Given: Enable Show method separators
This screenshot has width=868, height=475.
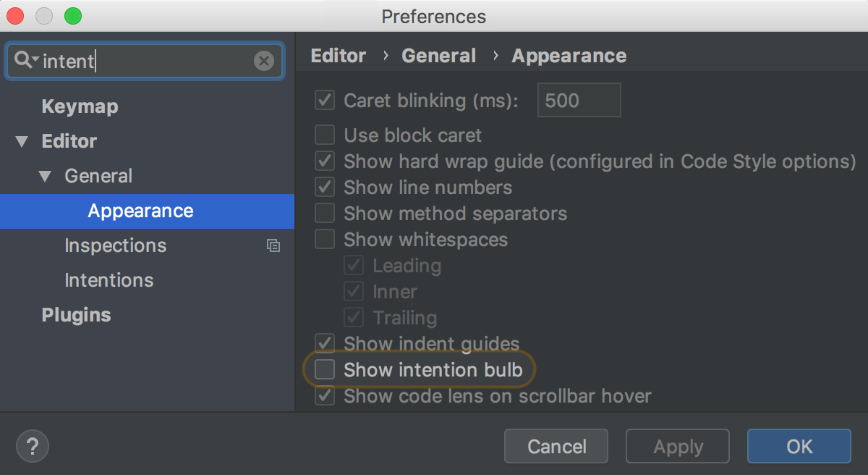Looking at the screenshot, I should pyautogui.click(x=324, y=213).
